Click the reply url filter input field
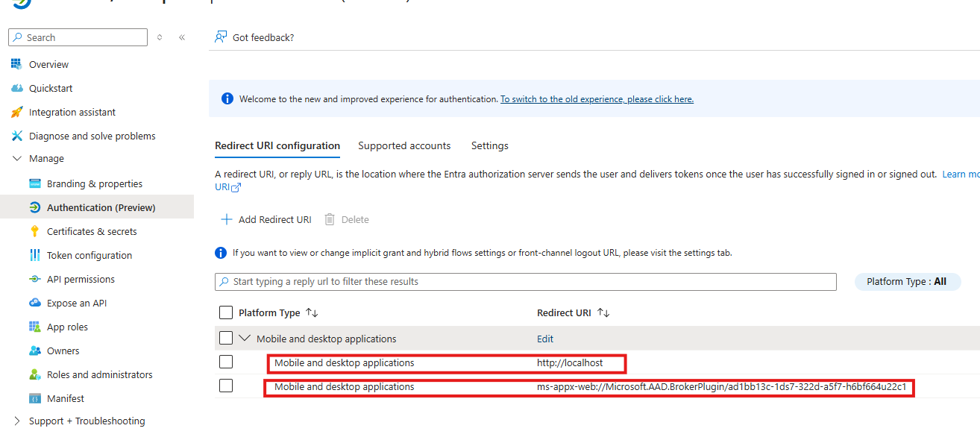 coord(526,282)
